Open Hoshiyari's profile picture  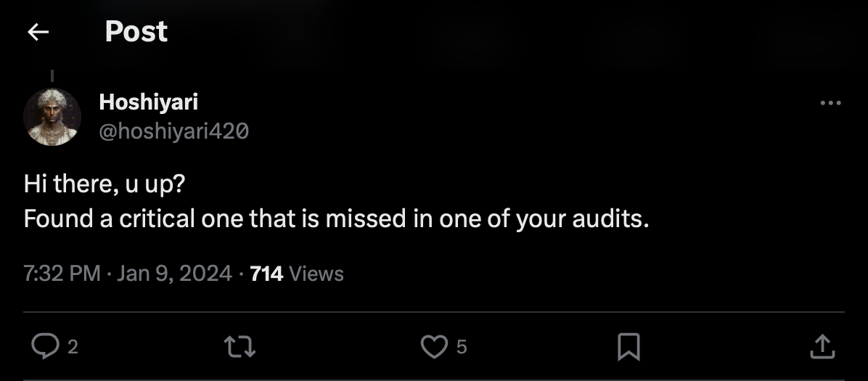(52, 117)
